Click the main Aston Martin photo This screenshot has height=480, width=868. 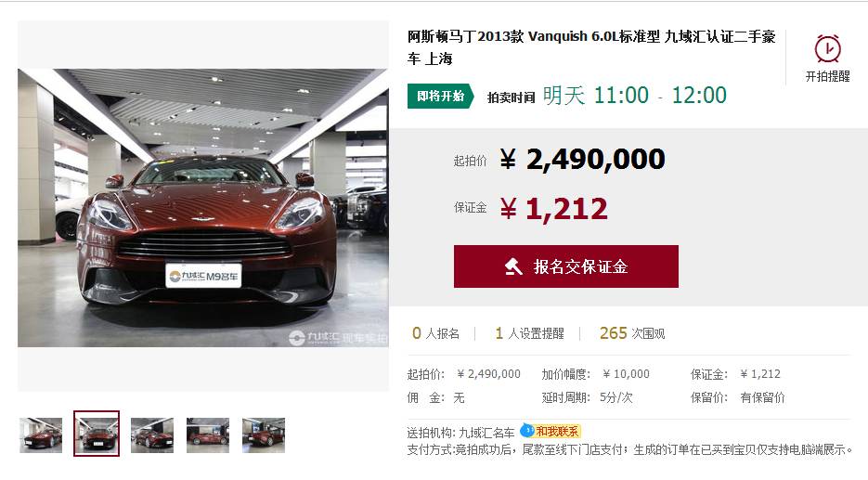coord(203,208)
